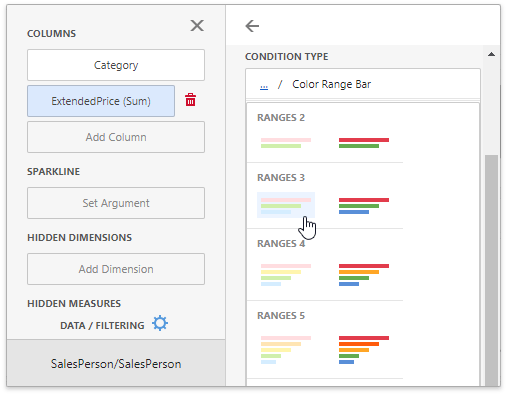The width and height of the screenshot is (507, 395).
Task: Select ExtendedPrice (Sum) column
Action: point(101,101)
